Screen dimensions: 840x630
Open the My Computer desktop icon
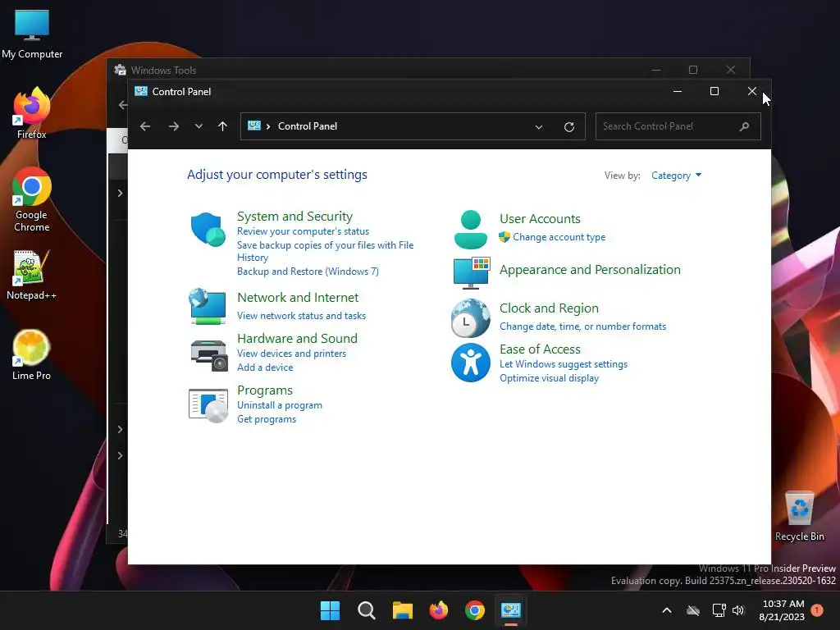click(x=32, y=34)
